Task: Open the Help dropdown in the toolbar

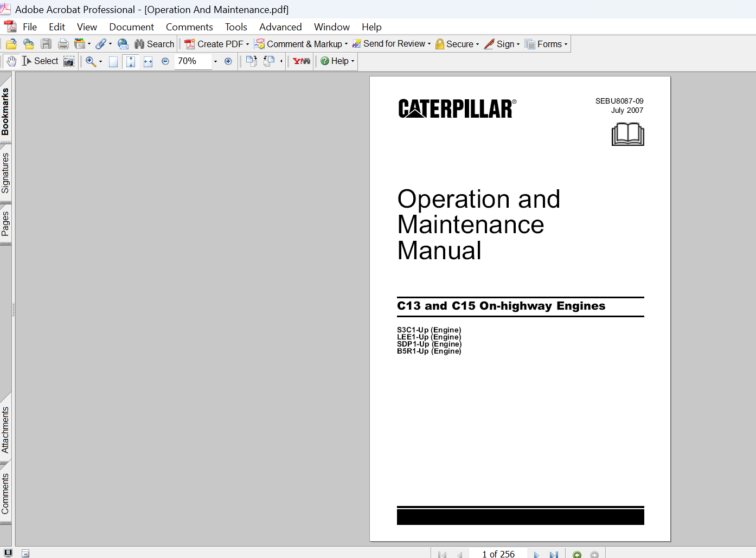Action: [337, 61]
